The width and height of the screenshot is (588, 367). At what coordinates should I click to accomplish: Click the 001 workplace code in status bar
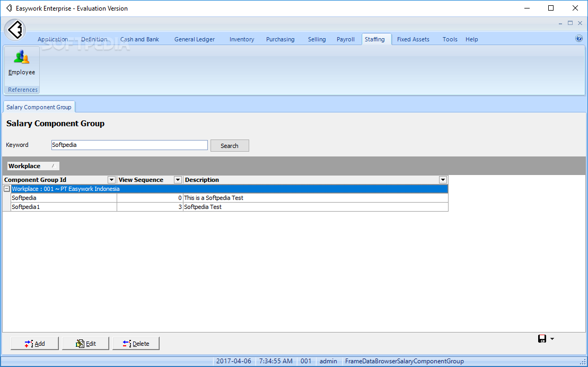306,361
